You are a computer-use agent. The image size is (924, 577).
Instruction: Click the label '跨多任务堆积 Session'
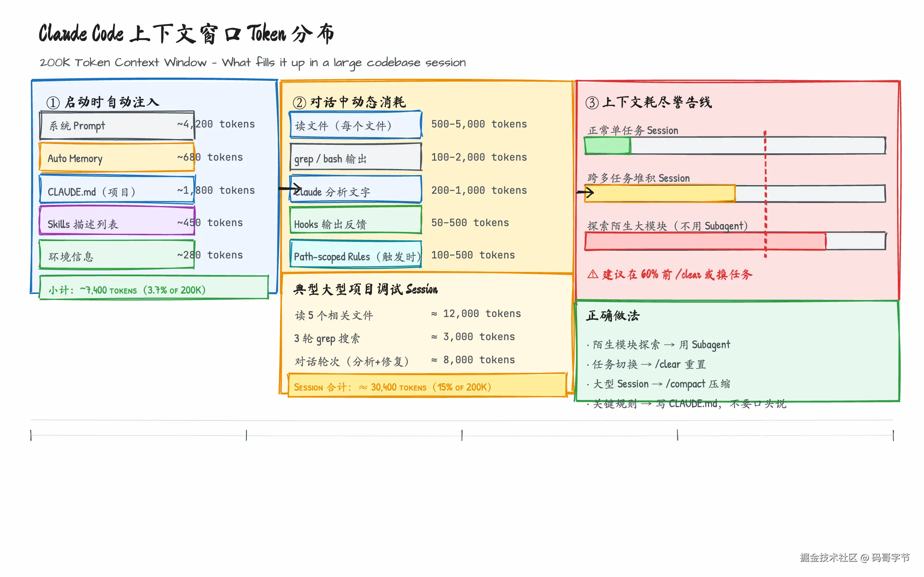coord(639,178)
